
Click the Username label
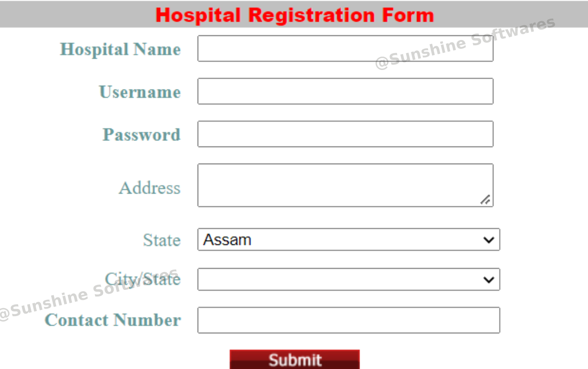coord(139,92)
